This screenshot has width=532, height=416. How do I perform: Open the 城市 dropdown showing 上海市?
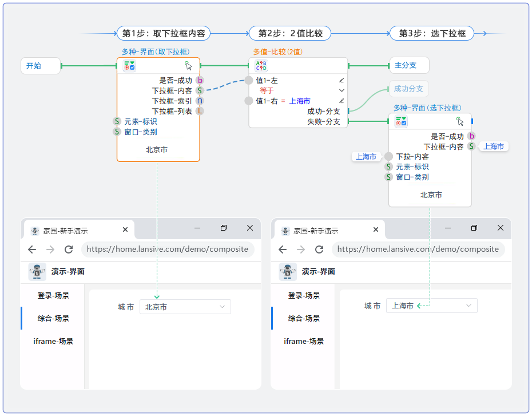[431, 306]
